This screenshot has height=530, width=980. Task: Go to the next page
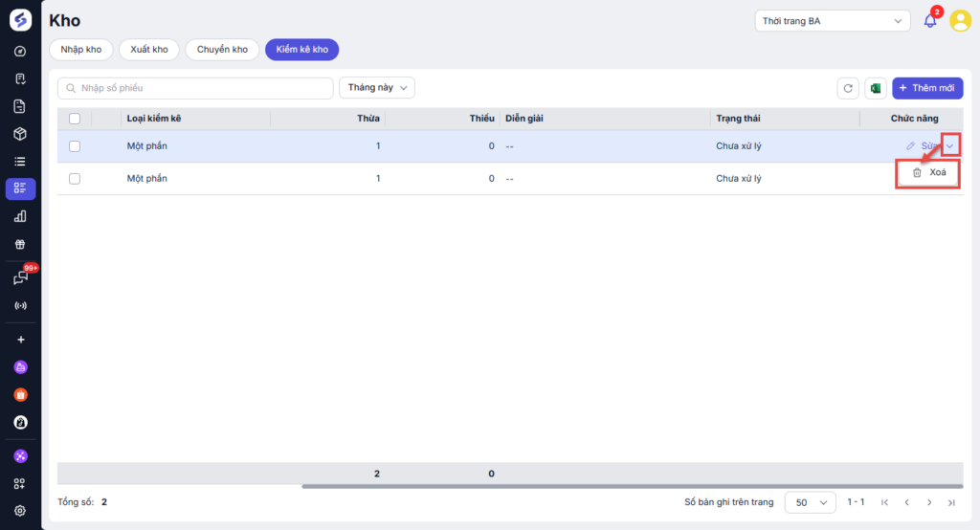tap(929, 502)
